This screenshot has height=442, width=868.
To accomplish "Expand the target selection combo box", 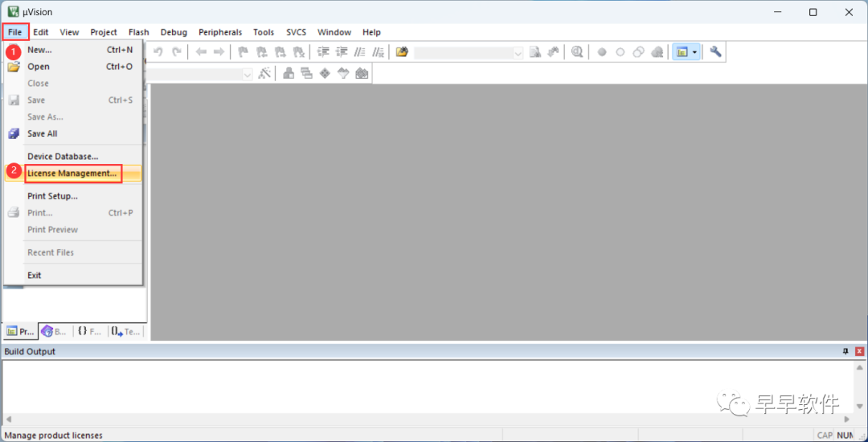I will (x=248, y=74).
